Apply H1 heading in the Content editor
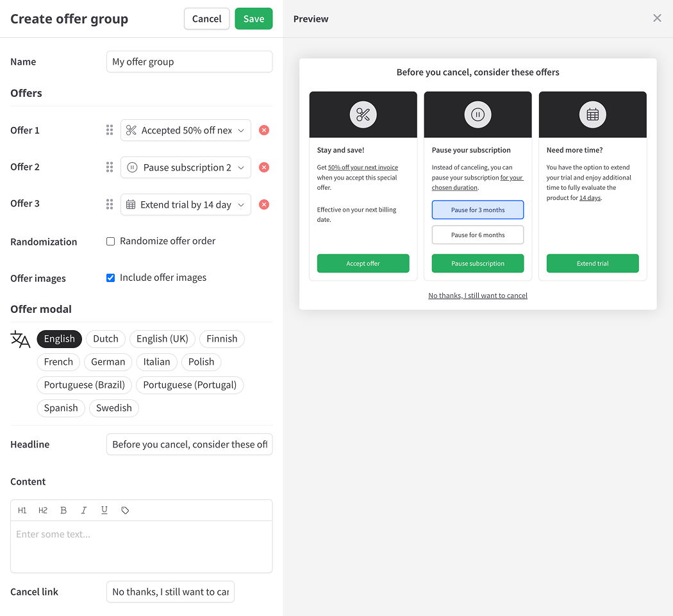Image resolution: width=673 pixels, height=616 pixels. click(x=22, y=510)
